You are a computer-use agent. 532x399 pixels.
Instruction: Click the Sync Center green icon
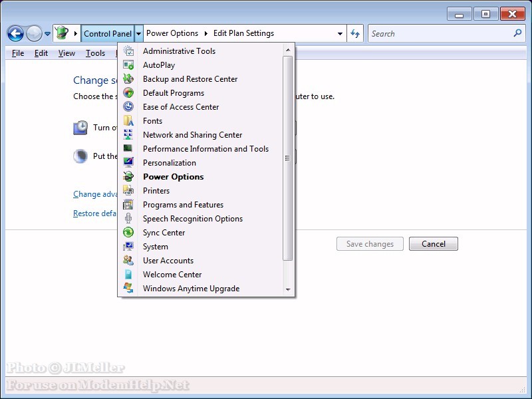tap(128, 233)
